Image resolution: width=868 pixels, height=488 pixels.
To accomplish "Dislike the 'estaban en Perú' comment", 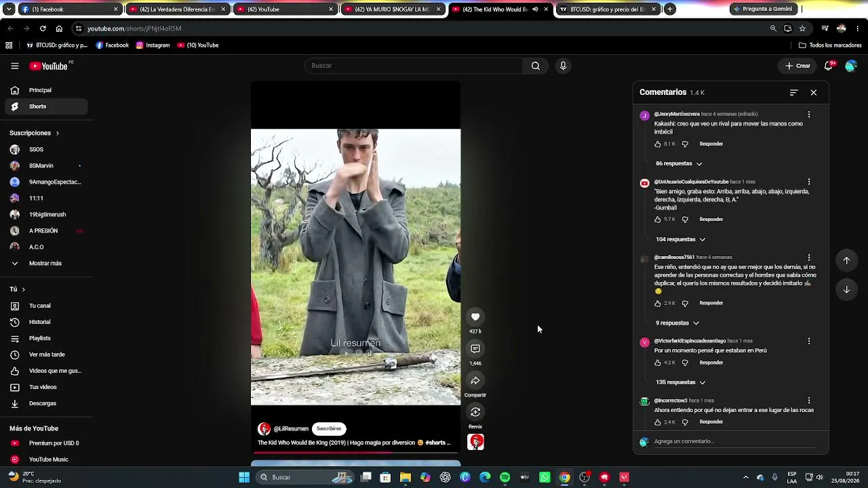I will [x=685, y=363].
